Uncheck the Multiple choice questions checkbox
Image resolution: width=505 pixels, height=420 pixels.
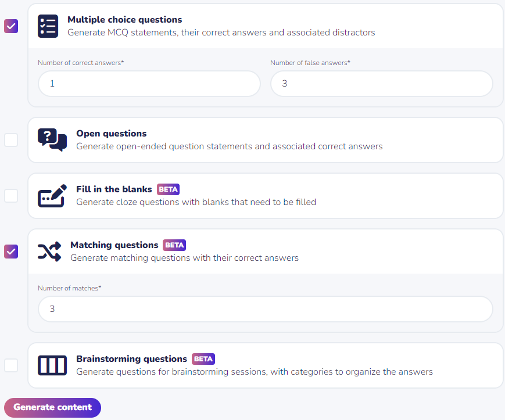[11, 26]
